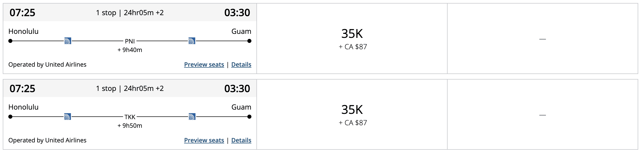Click the unavailable dash cell on TKK row
This screenshot has width=644, height=153.
pos(542,115)
